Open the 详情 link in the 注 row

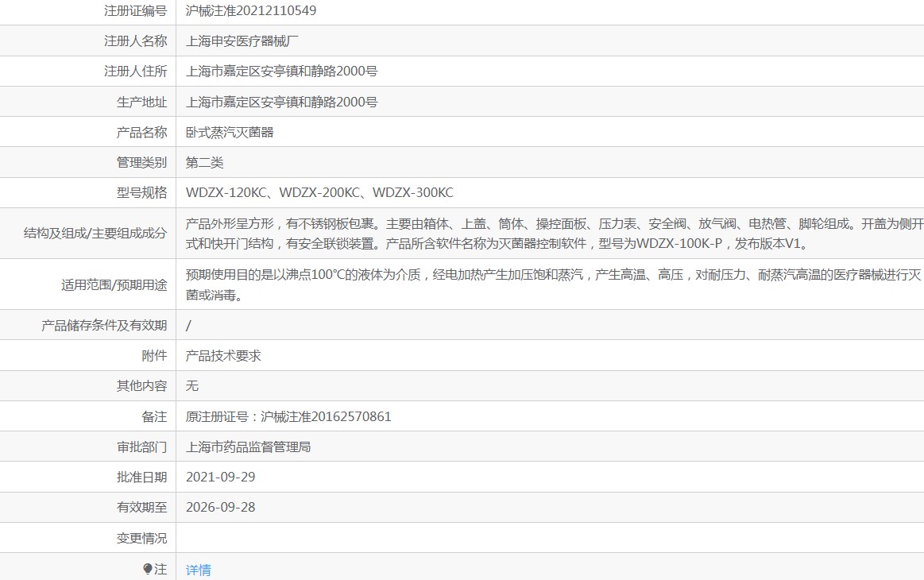click(198, 570)
